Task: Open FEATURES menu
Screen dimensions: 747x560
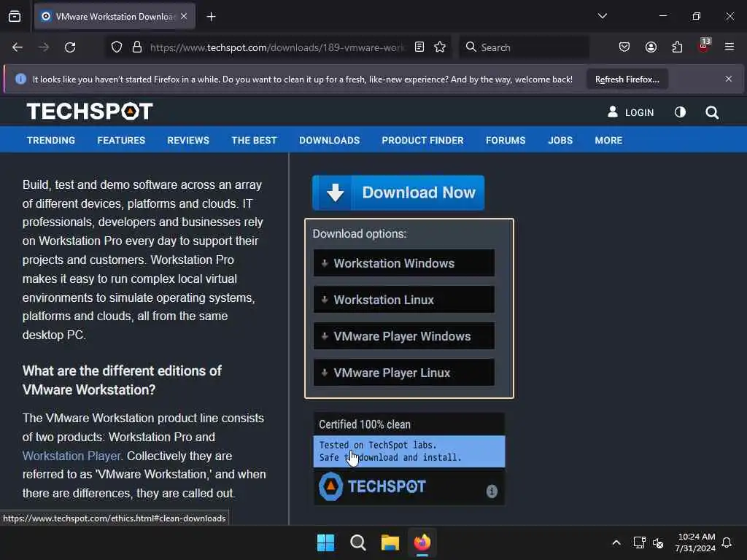Action: tap(121, 141)
